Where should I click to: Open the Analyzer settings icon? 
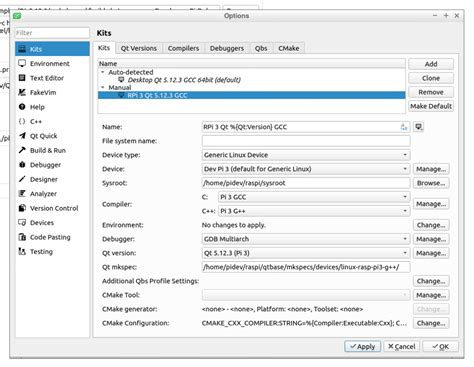pos(22,194)
